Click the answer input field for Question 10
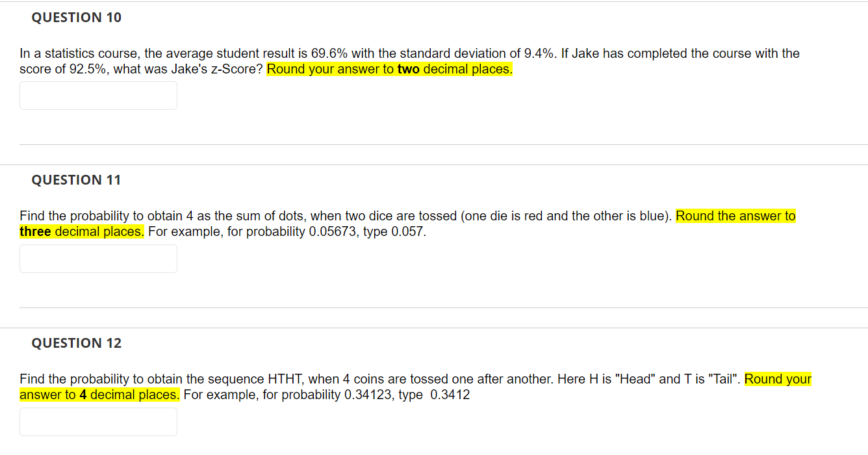868x455 pixels. coord(97,95)
